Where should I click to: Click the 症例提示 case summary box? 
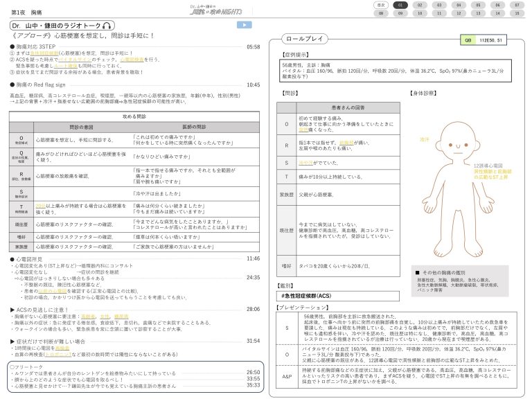click(394, 71)
